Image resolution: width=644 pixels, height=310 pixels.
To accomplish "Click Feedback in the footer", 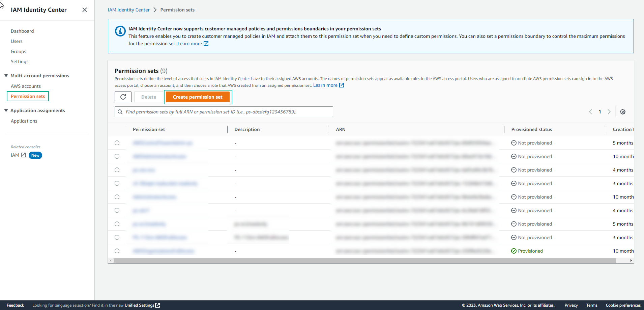I will coord(15,305).
